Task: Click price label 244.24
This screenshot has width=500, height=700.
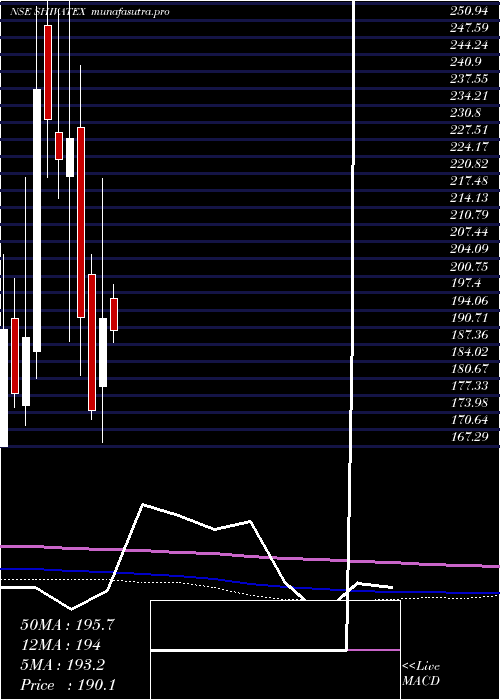Action: coord(469,46)
